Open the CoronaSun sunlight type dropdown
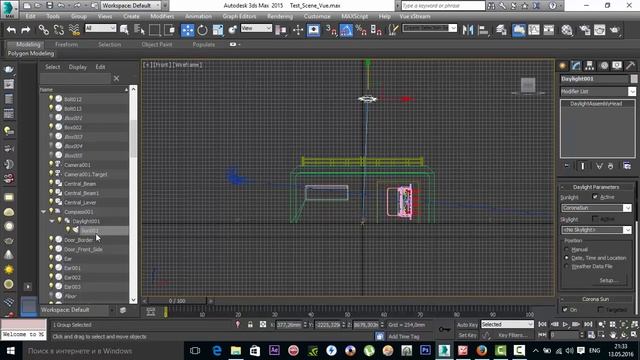640x360 pixels. pyautogui.click(x=596, y=208)
